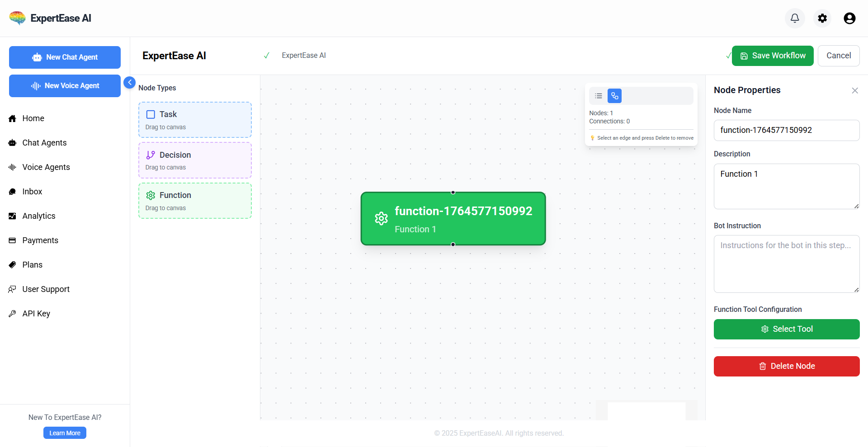This screenshot has width=868, height=447.
Task: Select the Task node type
Action: 195,120
